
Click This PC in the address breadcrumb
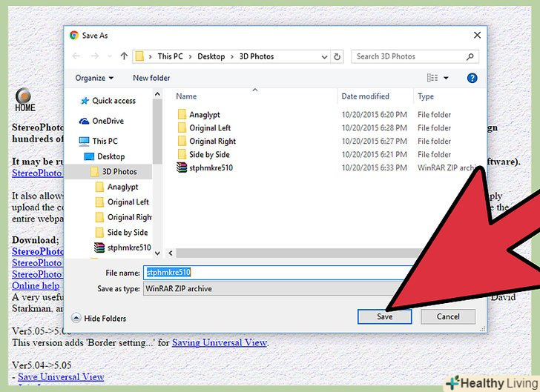170,56
